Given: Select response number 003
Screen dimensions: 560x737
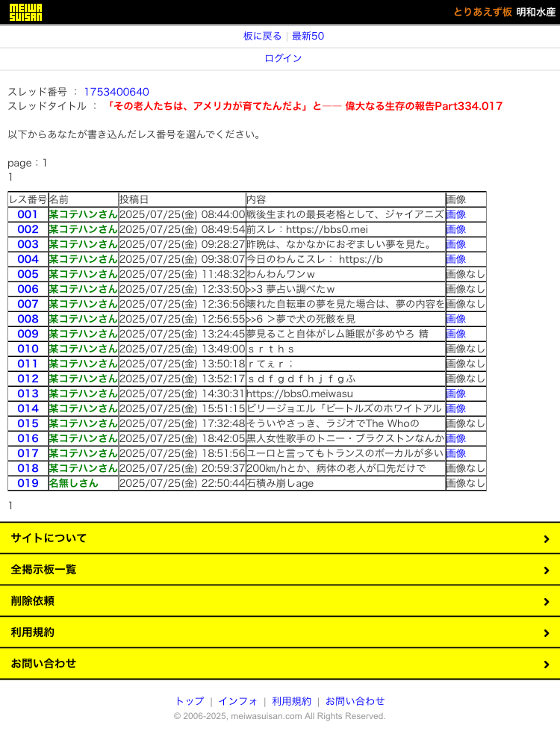Looking at the screenshot, I should (x=28, y=244).
